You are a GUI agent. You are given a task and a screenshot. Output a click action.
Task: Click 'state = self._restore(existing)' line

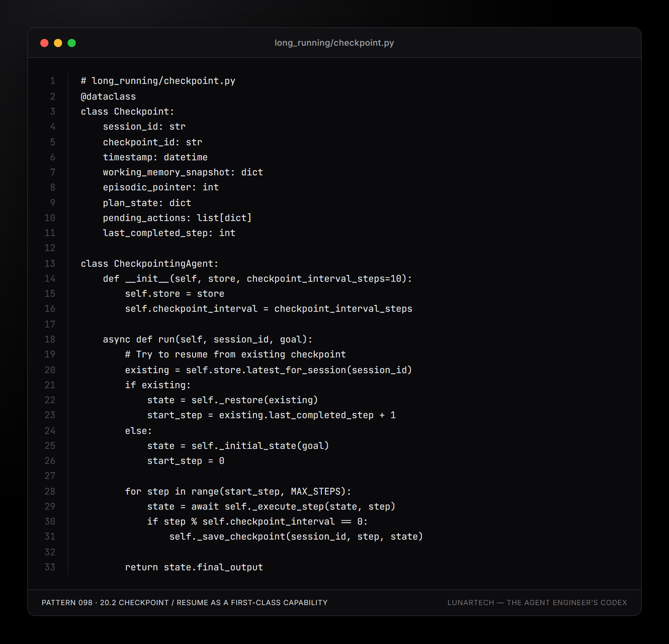click(x=233, y=400)
